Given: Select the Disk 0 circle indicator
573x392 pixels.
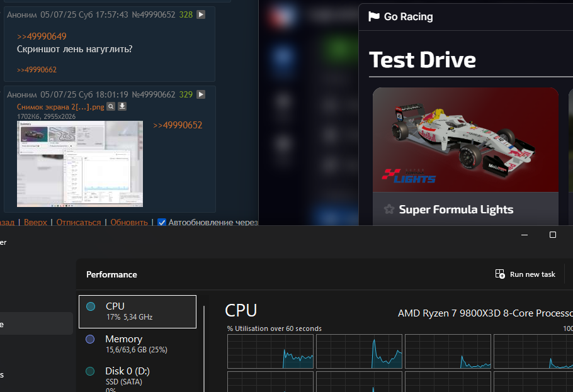Looking at the screenshot, I should click(90, 371).
